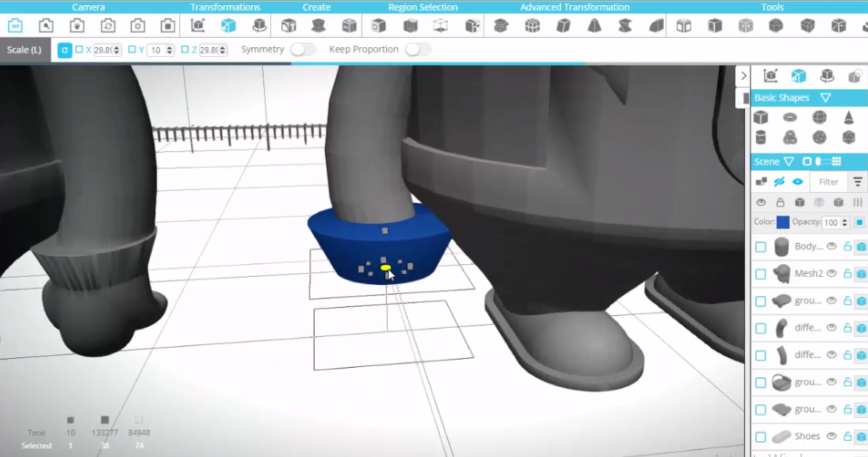Toggle visibility of the Body object
The image size is (868, 457).
[x=831, y=246]
